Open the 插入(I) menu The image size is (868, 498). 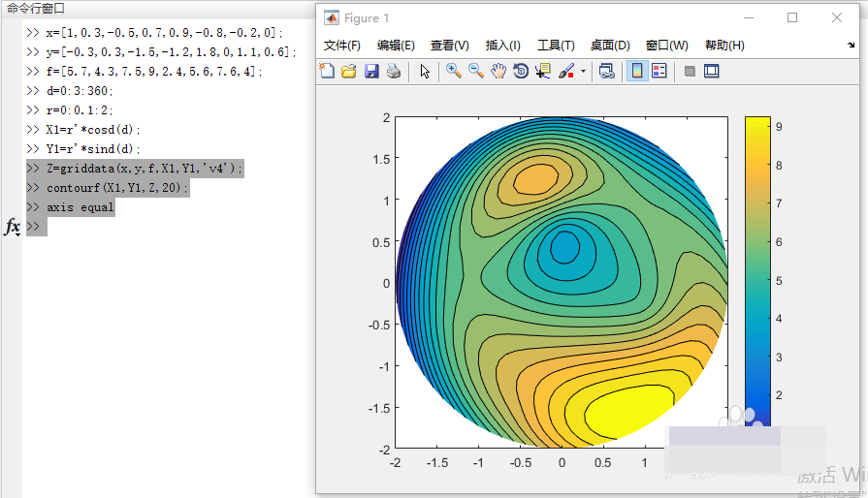[502, 46]
